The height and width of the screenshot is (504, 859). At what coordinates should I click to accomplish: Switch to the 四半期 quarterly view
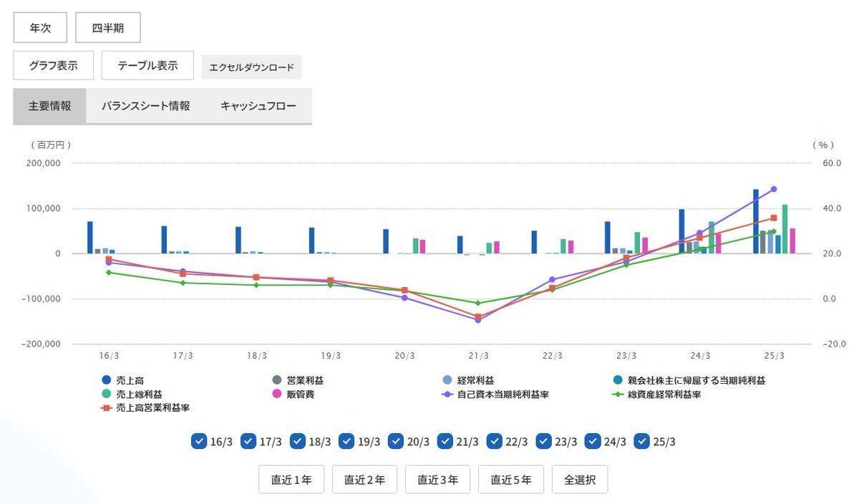(x=108, y=28)
